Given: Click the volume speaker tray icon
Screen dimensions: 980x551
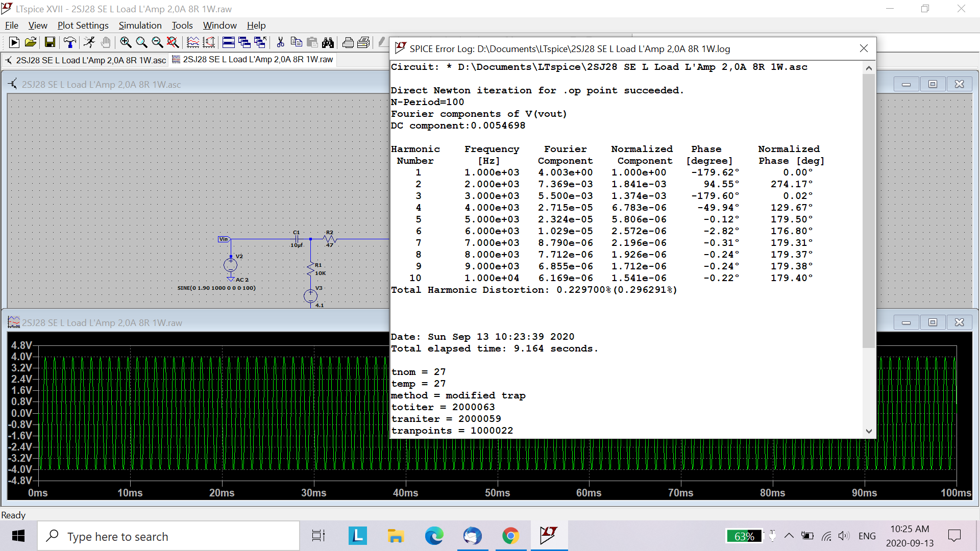Looking at the screenshot, I should click(844, 536).
